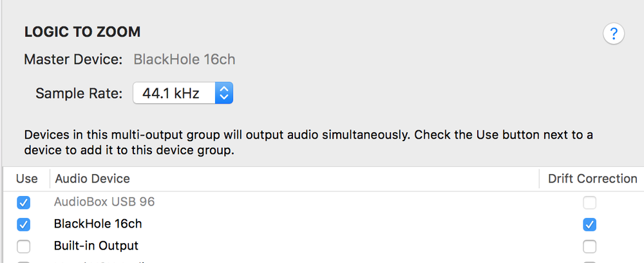The height and width of the screenshot is (263, 644).
Task: Toggle Drift Correction for AudioBox USB 96
Action: (589, 202)
